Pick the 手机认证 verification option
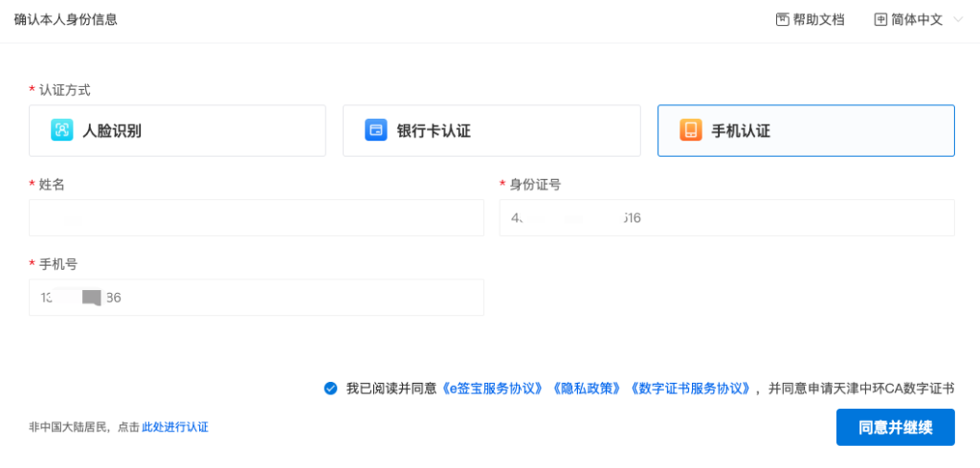 (x=806, y=131)
